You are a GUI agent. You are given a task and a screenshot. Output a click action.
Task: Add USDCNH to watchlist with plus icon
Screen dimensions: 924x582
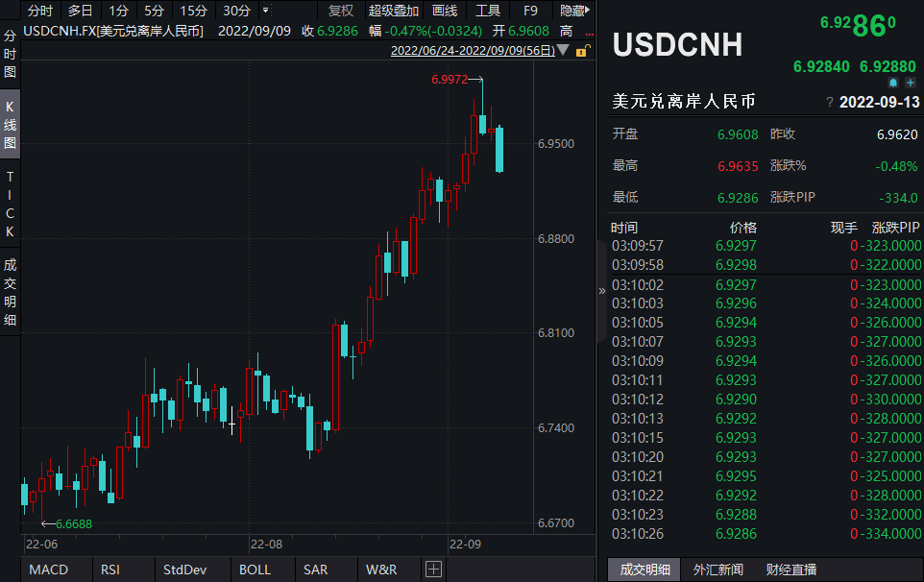(x=911, y=83)
